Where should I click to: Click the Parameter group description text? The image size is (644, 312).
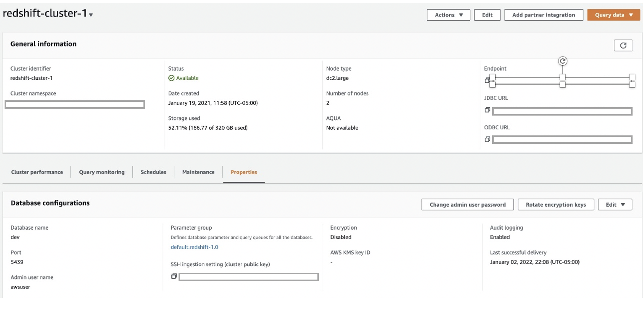pyautogui.click(x=241, y=237)
